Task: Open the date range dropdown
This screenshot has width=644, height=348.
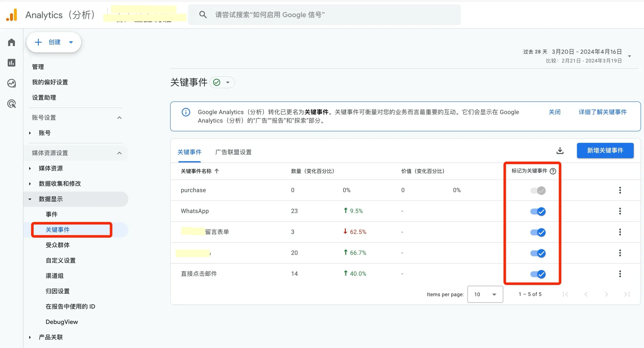Action: click(x=629, y=56)
